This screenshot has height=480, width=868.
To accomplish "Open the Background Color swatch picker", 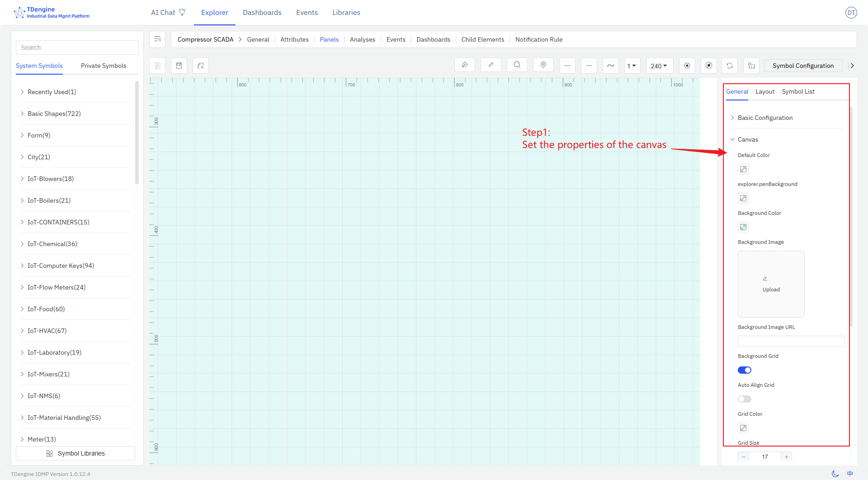I will (x=743, y=227).
